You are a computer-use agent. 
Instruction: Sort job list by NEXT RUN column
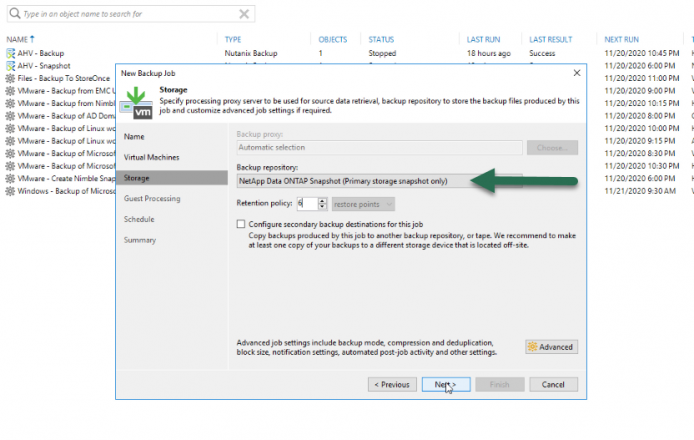[x=621, y=39]
